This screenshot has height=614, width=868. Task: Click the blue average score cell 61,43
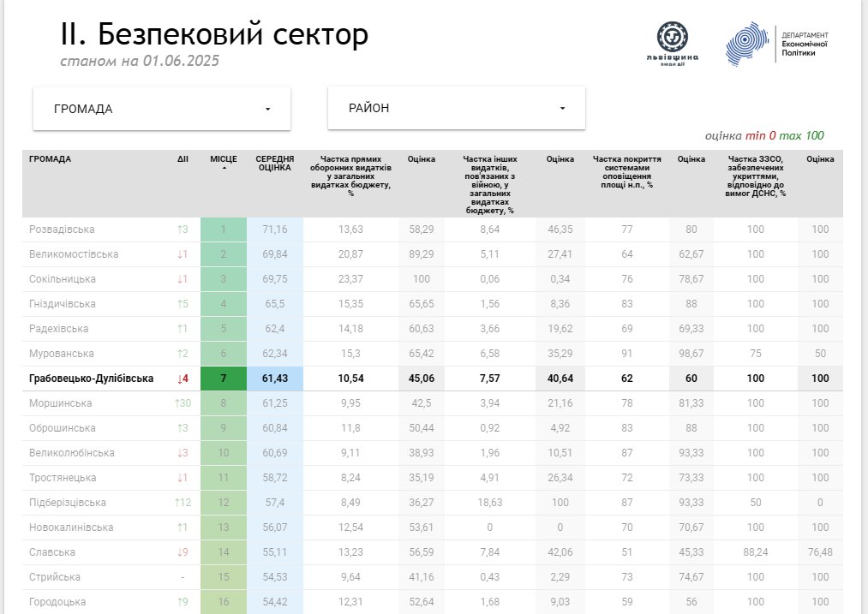click(275, 379)
